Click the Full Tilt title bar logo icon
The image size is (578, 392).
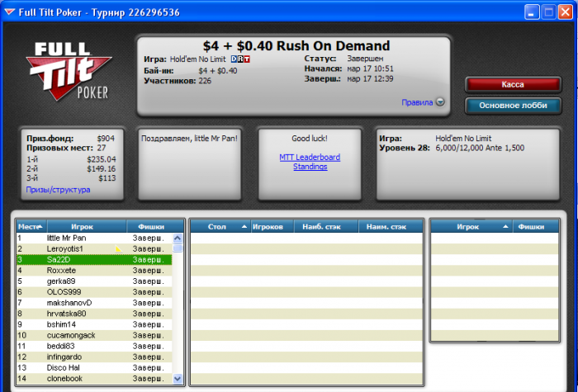(x=9, y=12)
